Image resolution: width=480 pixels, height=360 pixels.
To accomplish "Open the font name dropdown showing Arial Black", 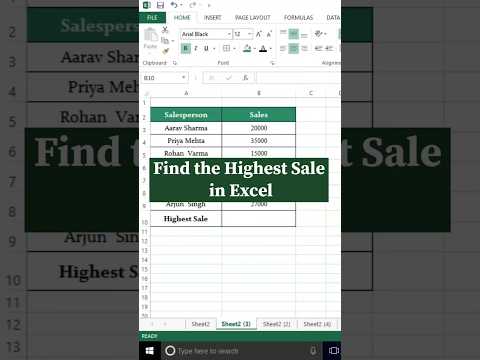I will (x=229, y=34).
